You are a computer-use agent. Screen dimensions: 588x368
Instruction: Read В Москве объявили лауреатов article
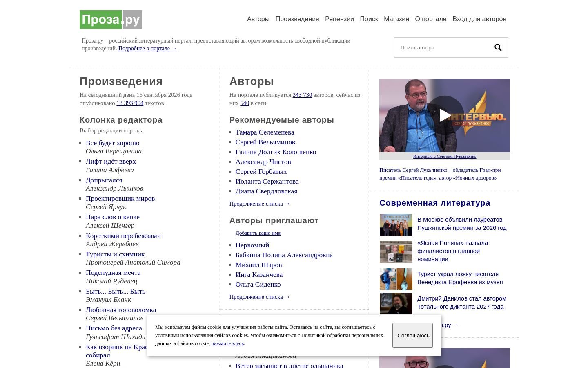pos(462,224)
